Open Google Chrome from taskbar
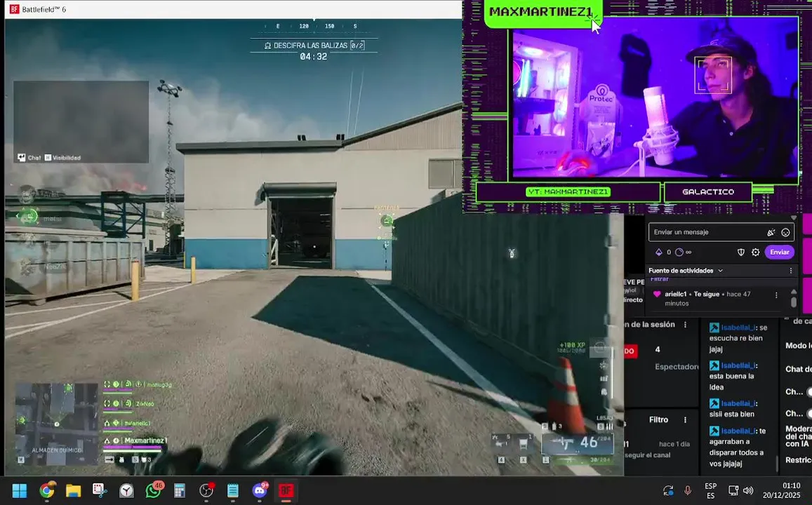812x505 pixels. click(x=46, y=490)
